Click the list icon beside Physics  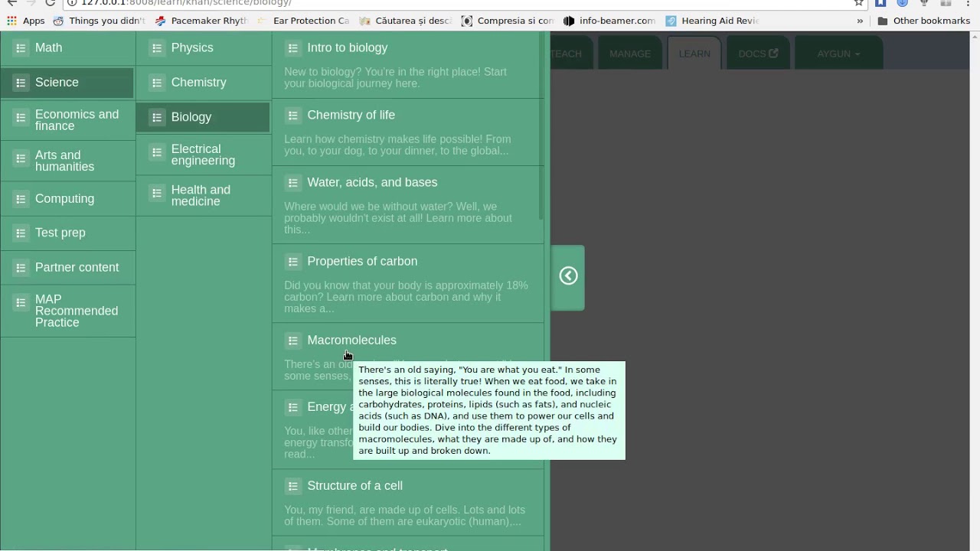coord(157,47)
